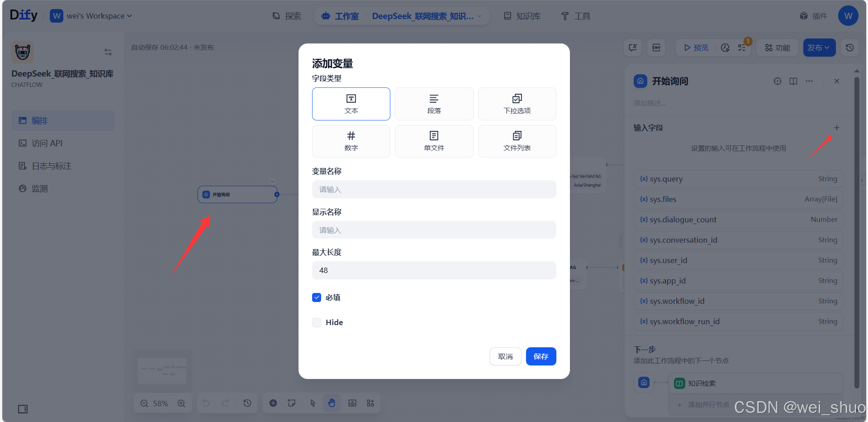Screen dimensions: 868x422
Task: Enable the Hide checkbox
Action: tap(317, 322)
